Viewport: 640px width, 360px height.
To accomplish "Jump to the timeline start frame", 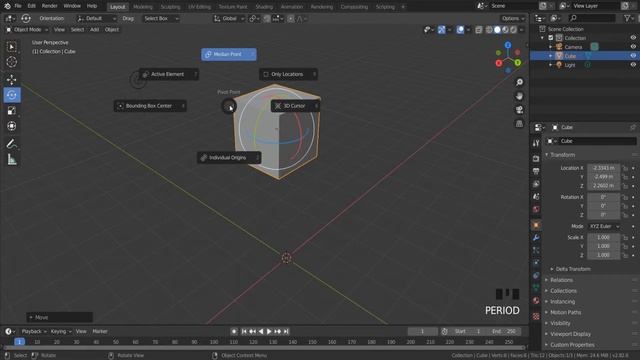I will click(x=244, y=331).
